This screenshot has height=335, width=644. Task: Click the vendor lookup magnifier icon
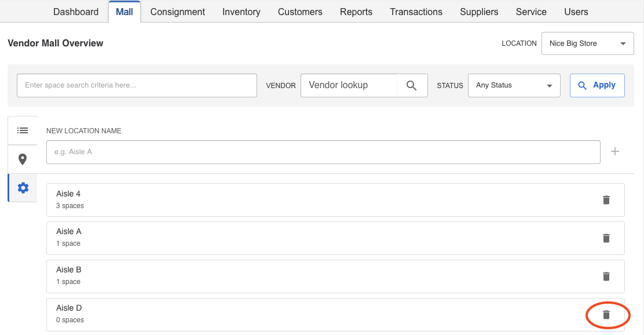point(412,86)
